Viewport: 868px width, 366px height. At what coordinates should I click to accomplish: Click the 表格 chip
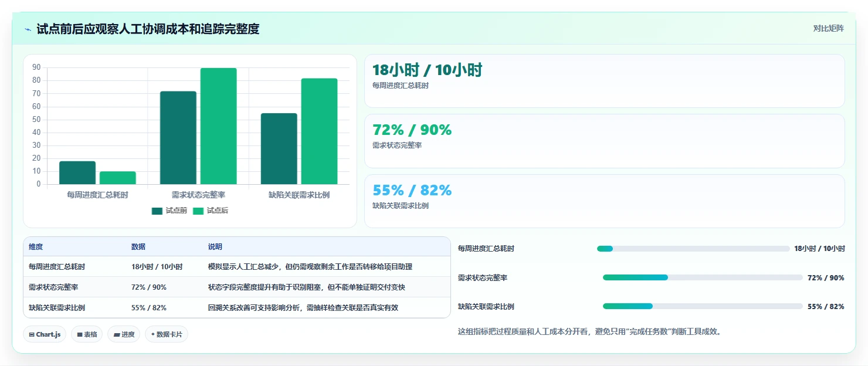[x=87, y=334]
